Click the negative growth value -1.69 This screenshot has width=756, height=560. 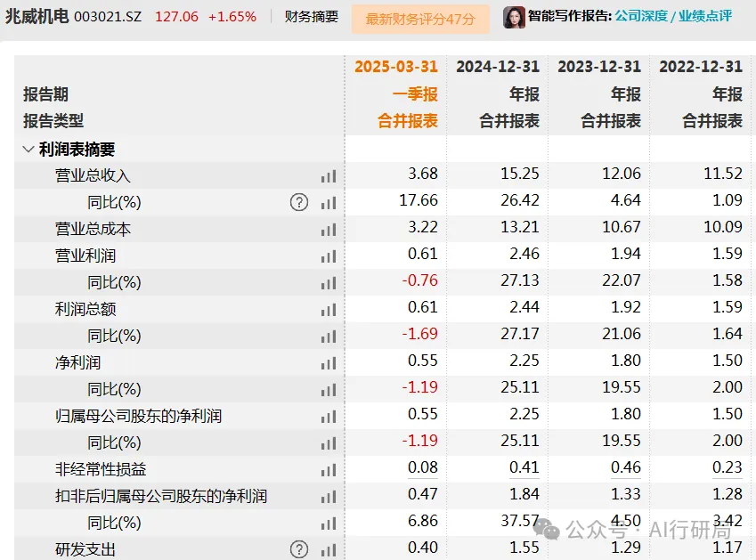point(420,334)
